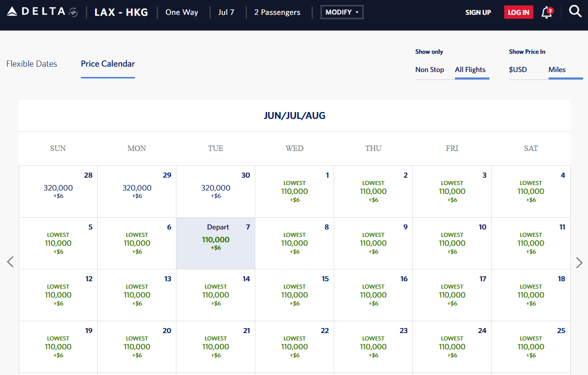Viewport: 588px width, 375px height.
Task: Click the SAT column header
Action: click(x=531, y=149)
